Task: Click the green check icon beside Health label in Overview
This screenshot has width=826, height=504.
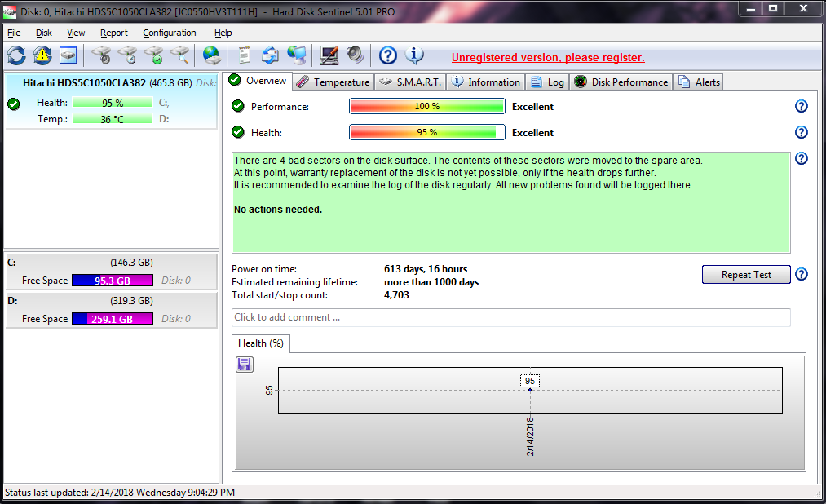Action: point(238,132)
